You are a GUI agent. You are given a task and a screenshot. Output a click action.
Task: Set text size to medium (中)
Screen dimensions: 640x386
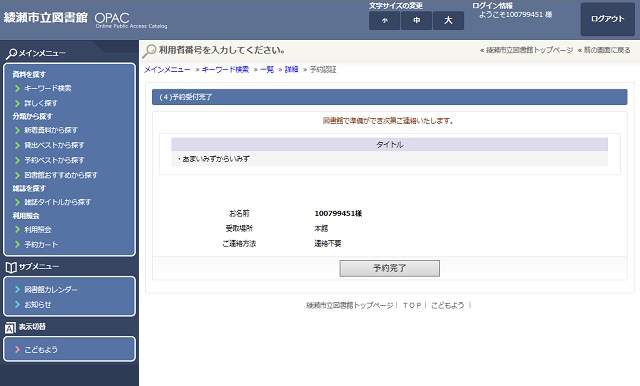coord(416,20)
